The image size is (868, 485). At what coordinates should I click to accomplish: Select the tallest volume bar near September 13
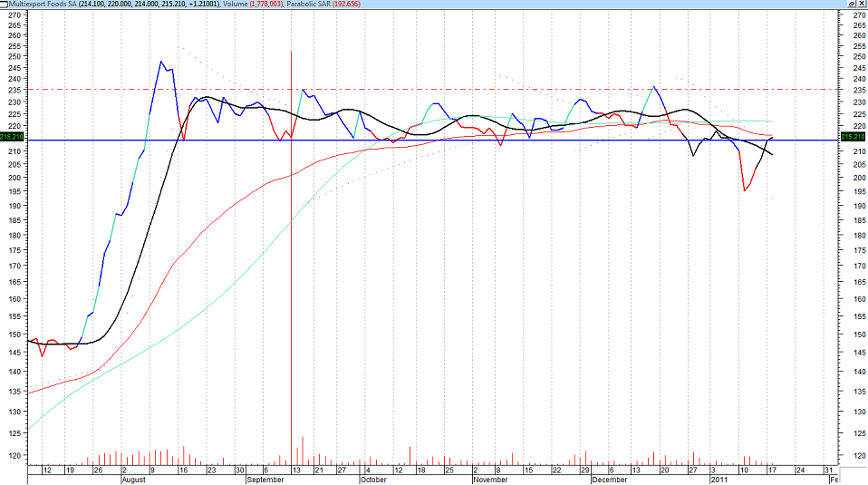pyautogui.click(x=303, y=451)
